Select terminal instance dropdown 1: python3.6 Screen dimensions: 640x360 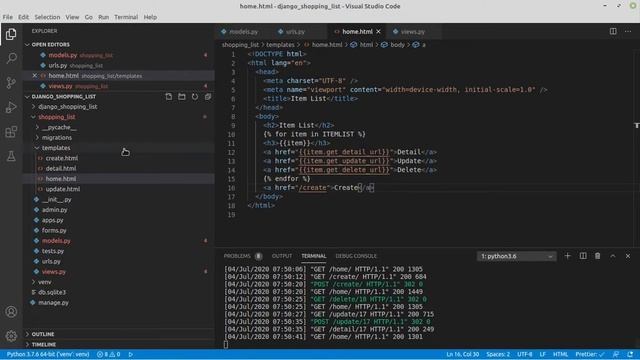tap(516, 256)
